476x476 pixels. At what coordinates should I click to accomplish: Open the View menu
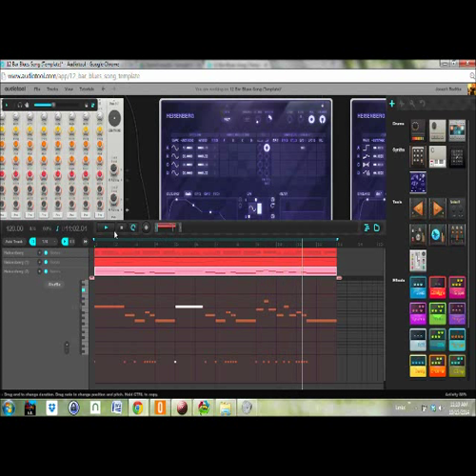[x=69, y=89]
